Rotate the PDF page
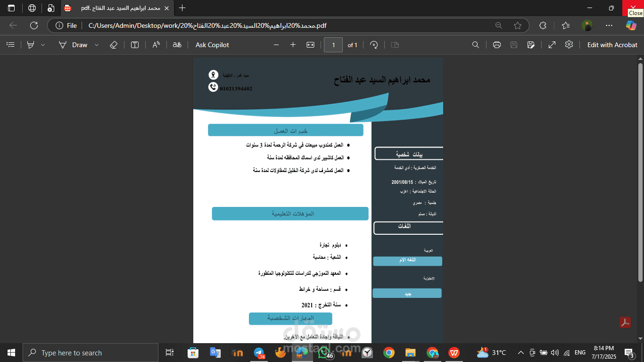644x362 pixels. tap(374, 45)
